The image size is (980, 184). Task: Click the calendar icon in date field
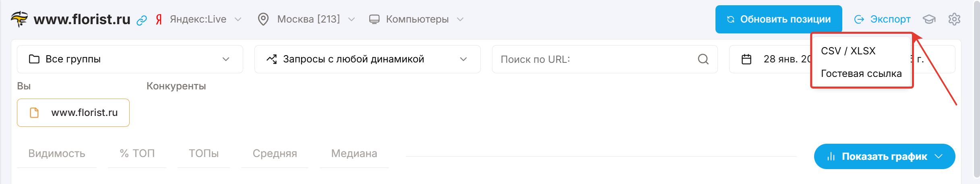click(x=746, y=59)
